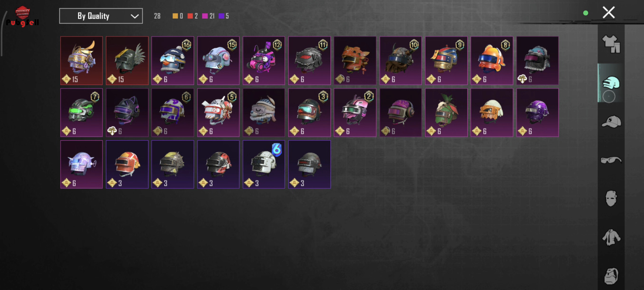
Task: Click the dropdown chevron arrow beside By Quality
Action: (x=134, y=16)
